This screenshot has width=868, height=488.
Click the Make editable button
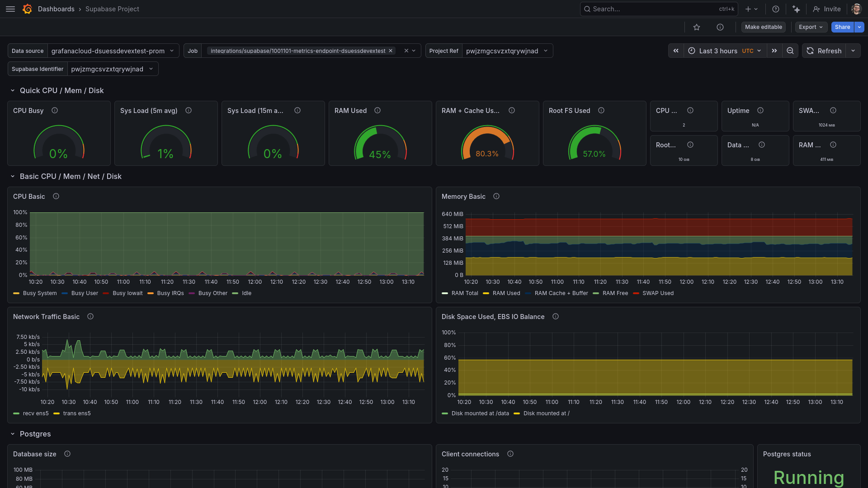pos(763,27)
